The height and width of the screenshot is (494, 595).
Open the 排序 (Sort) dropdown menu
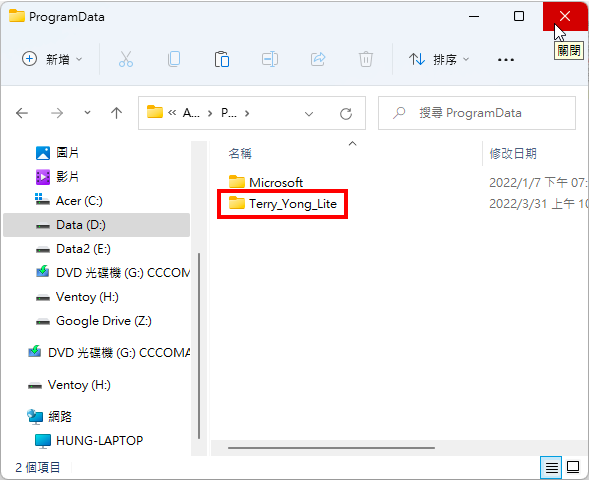[439, 59]
